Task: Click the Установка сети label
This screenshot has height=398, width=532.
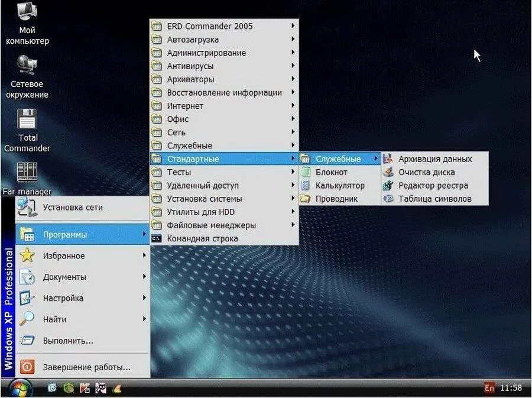Action: tap(73, 208)
